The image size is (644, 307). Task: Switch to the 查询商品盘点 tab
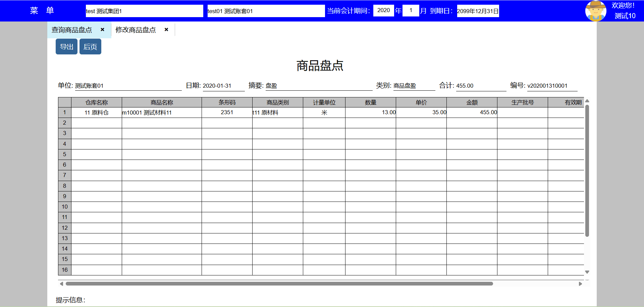coord(72,30)
